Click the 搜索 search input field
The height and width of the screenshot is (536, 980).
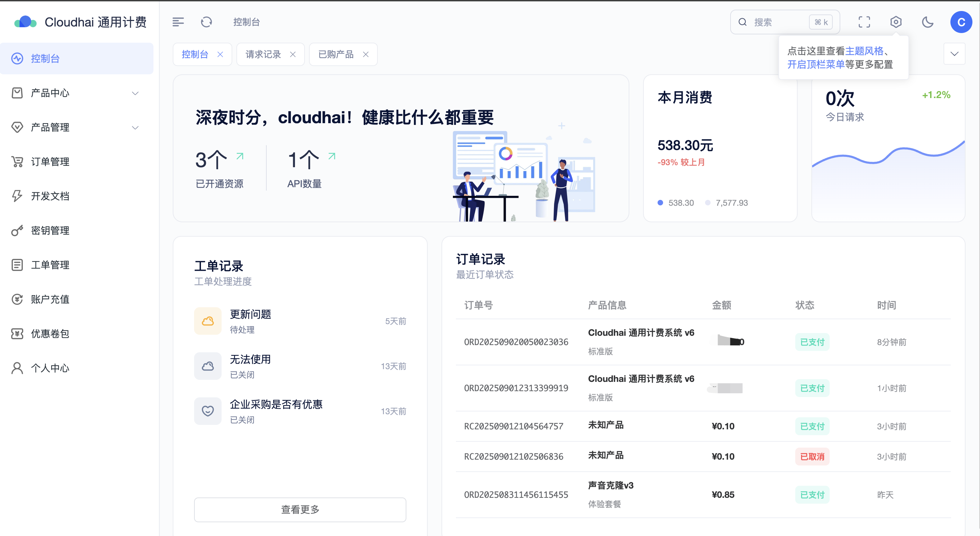[x=785, y=22]
